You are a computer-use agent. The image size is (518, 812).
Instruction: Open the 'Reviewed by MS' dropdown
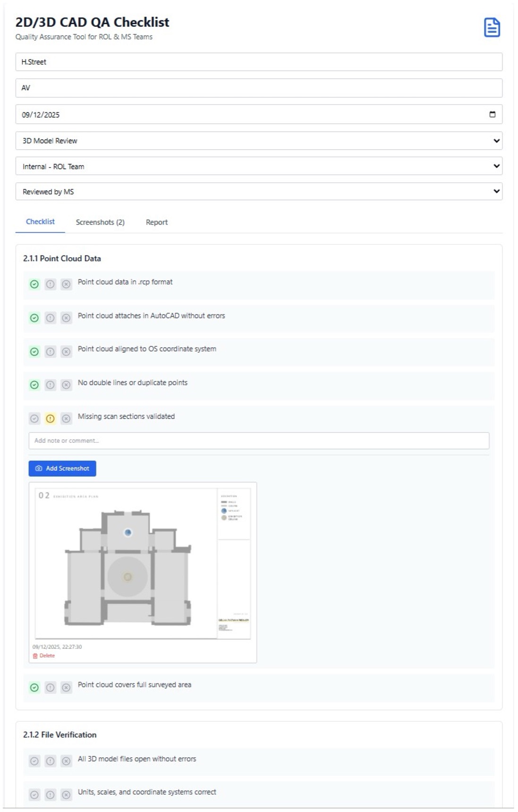(259, 192)
